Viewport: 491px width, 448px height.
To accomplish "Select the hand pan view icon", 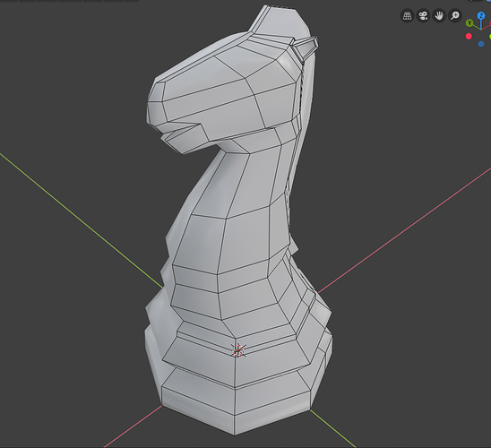I will click(439, 15).
